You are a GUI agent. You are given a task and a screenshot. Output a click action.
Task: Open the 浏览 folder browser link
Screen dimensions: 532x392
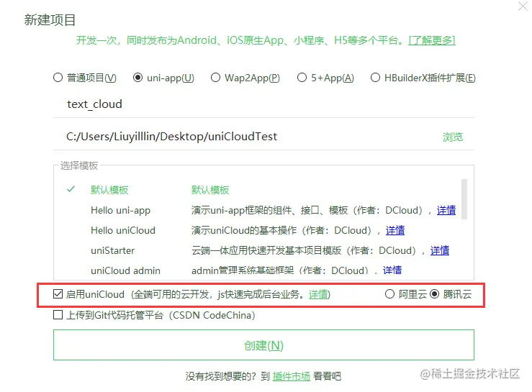click(453, 137)
